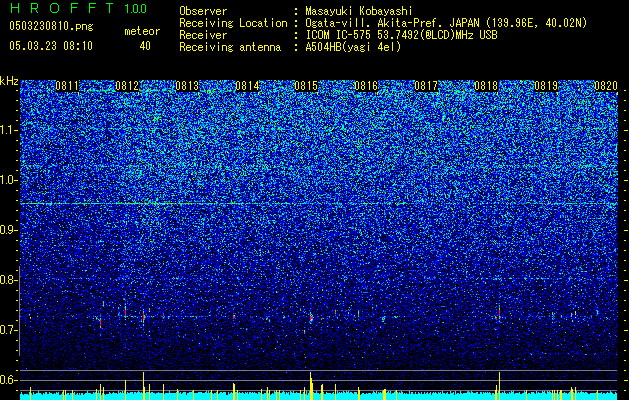Click the red meteor echo under 0815

(x=311, y=318)
